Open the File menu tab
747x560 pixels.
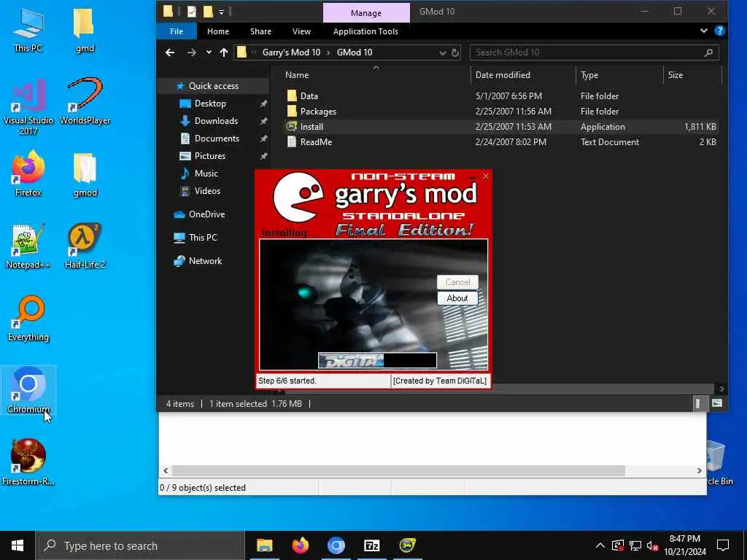pyautogui.click(x=177, y=31)
